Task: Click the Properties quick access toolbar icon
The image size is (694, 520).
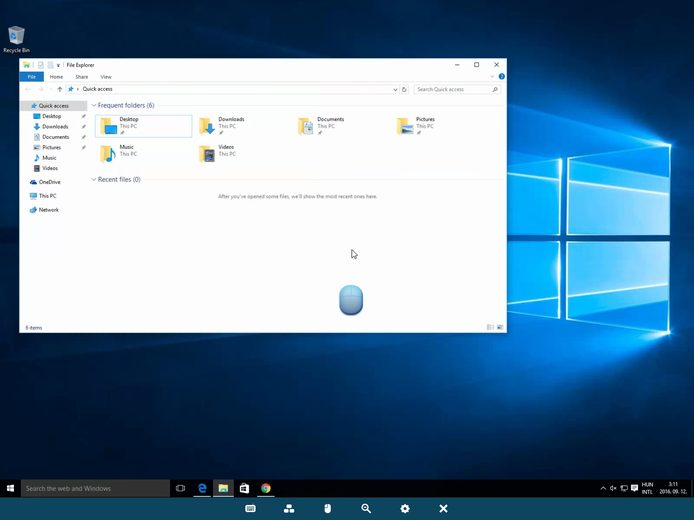Action: click(x=41, y=65)
